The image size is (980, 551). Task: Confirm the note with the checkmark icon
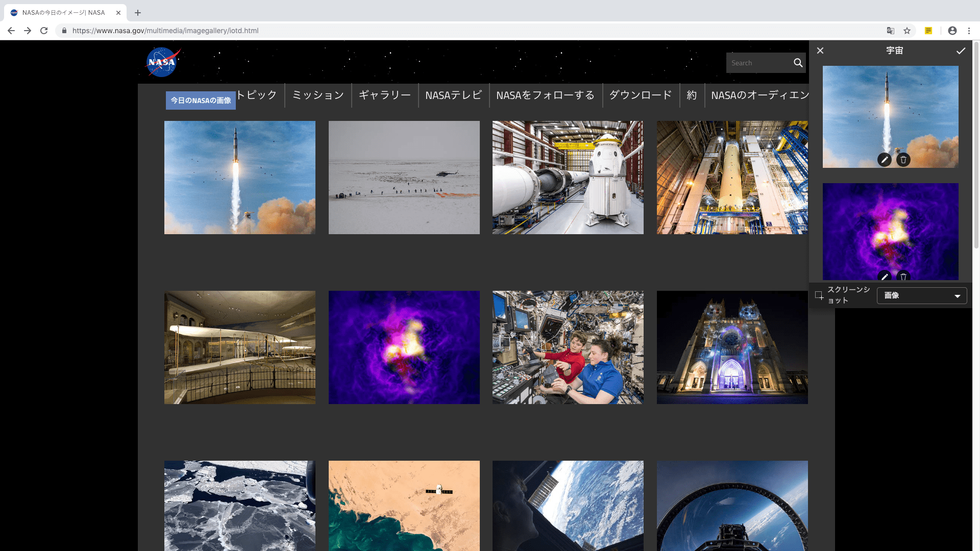tap(961, 51)
